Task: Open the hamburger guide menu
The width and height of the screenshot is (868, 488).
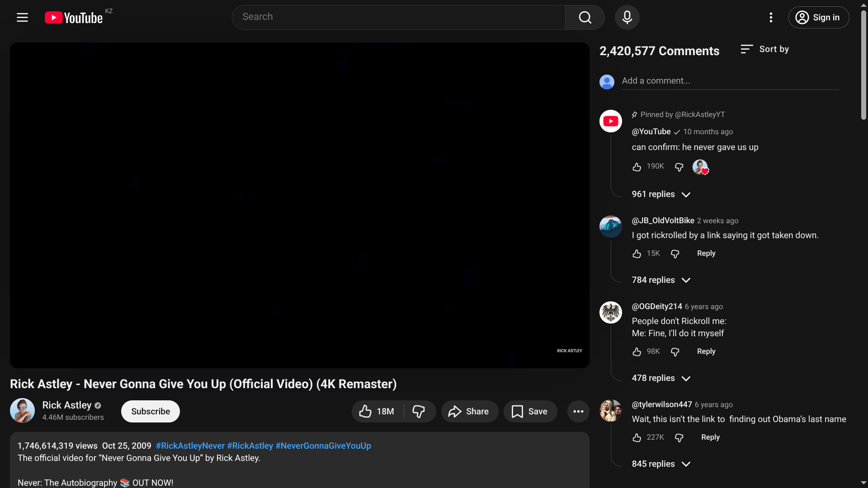Action: tap(22, 18)
